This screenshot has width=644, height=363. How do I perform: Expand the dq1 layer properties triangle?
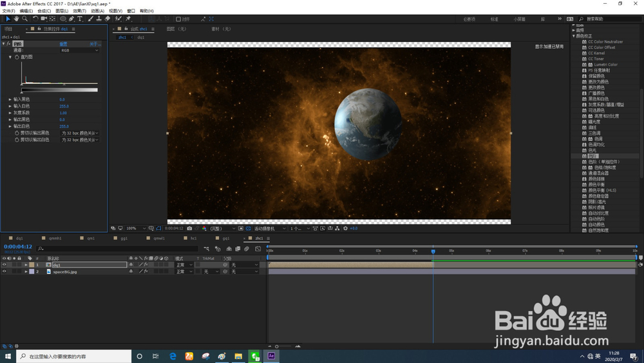[26, 265]
